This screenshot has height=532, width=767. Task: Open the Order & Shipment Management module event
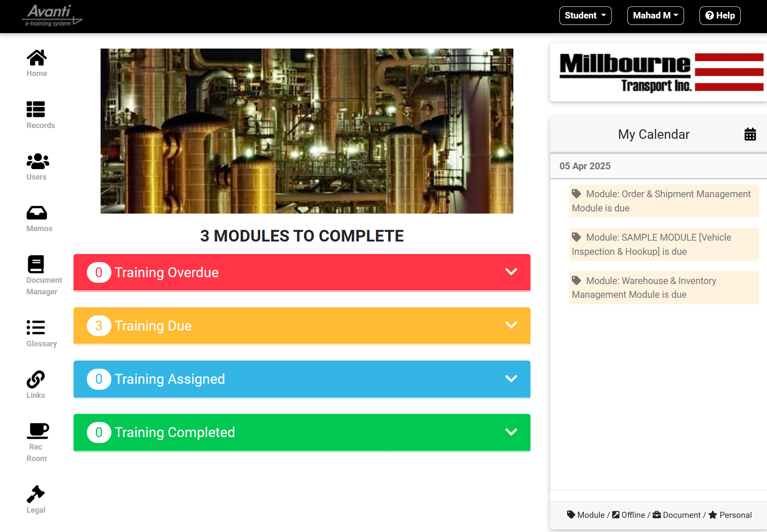pyautogui.click(x=664, y=201)
